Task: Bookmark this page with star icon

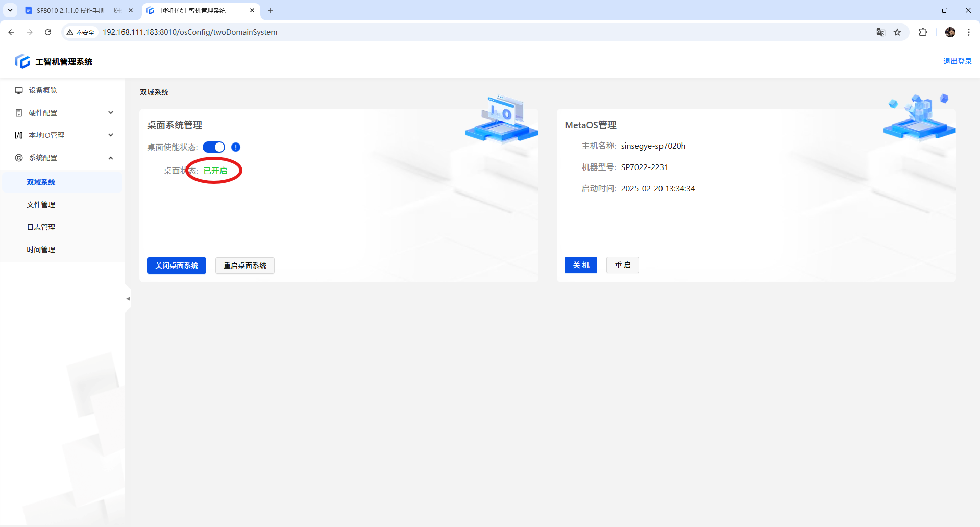Action: pyautogui.click(x=897, y=32)
